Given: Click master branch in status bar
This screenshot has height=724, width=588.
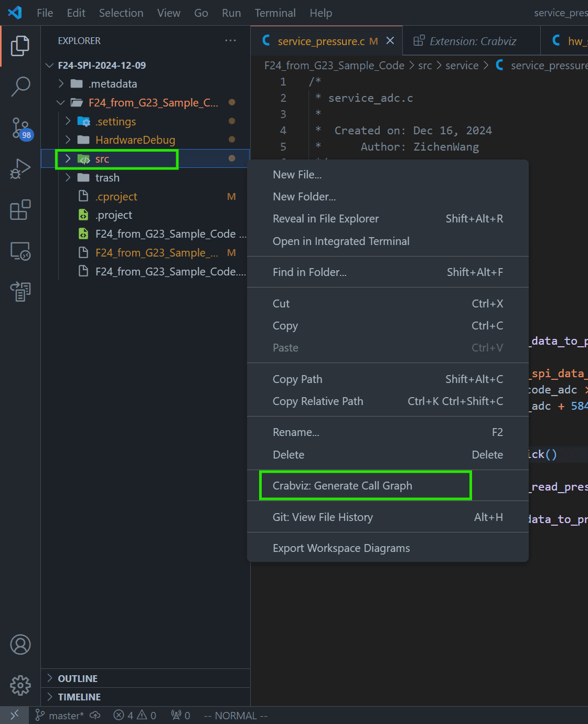Looking at the screenshot, I should [x=60, y=716].
